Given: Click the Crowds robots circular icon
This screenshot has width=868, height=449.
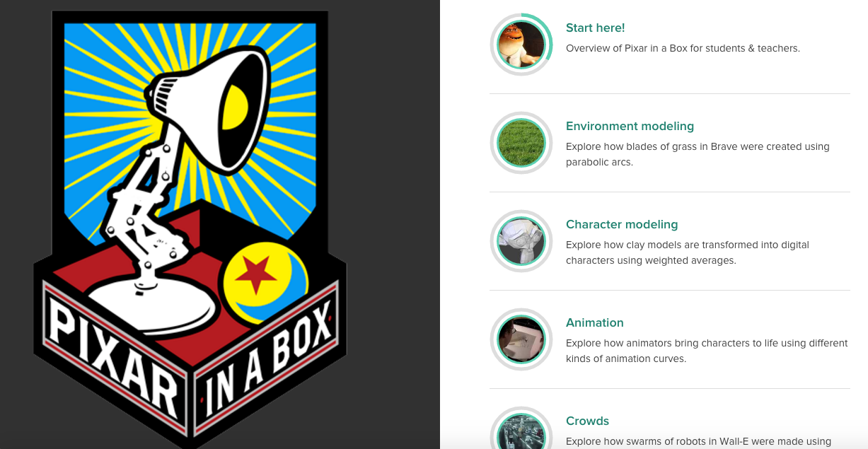Looking at the screenshot, I should coord(521,428).
